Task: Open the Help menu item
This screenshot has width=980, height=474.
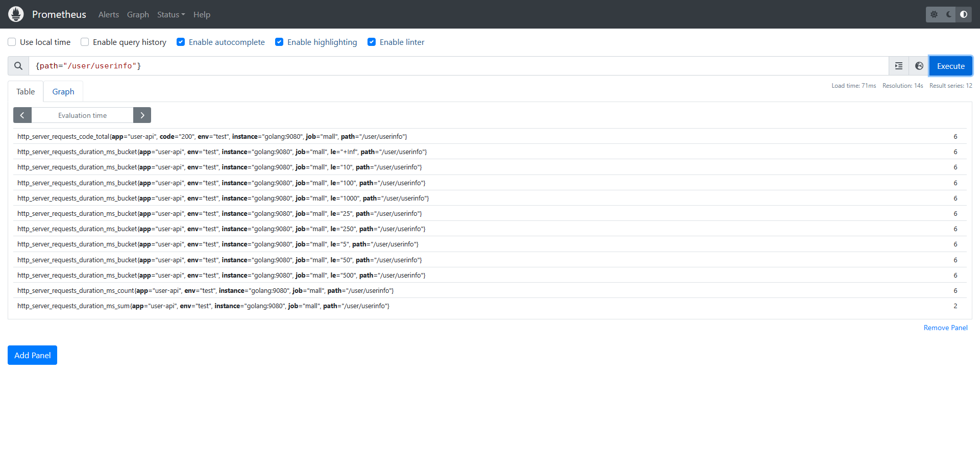Action: point(202,15)
